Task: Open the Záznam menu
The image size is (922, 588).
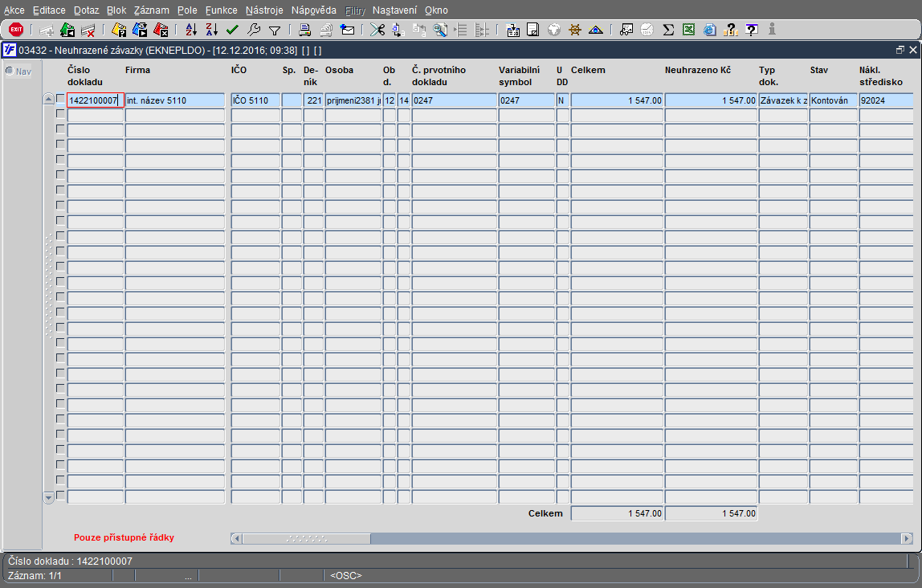Action: (151, 10)
